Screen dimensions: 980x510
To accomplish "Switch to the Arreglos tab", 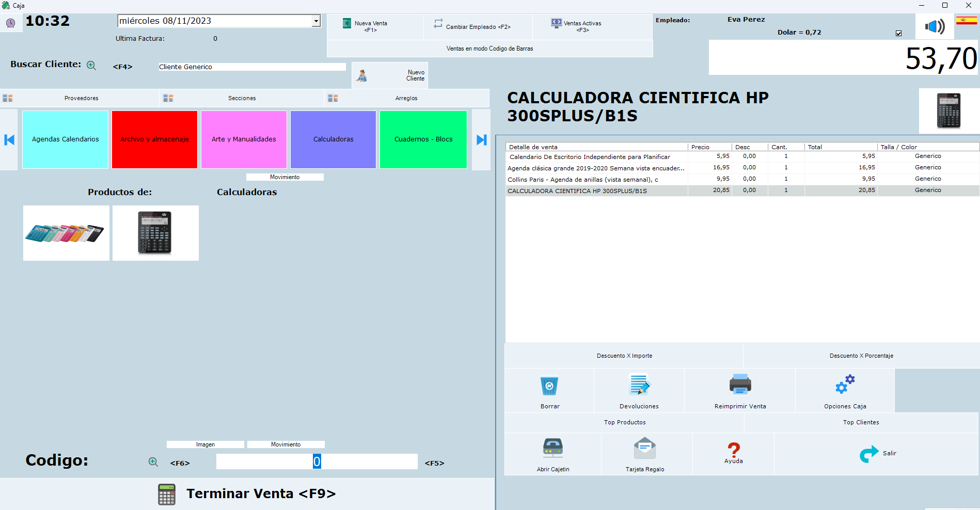I will (406, 98).
